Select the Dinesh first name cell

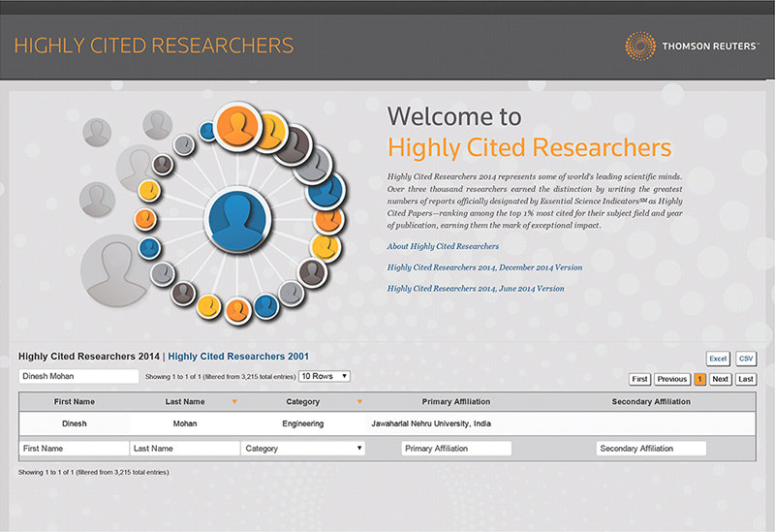(x=75, y=423)
